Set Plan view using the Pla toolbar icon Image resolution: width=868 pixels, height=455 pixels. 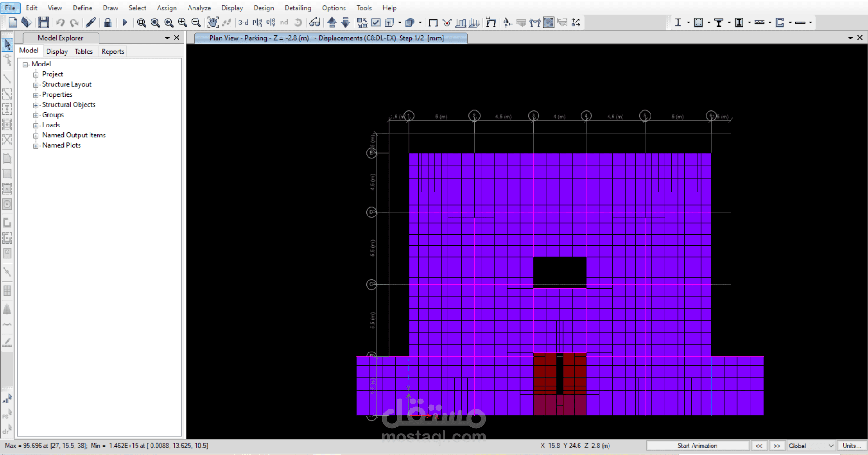(257, 22)
